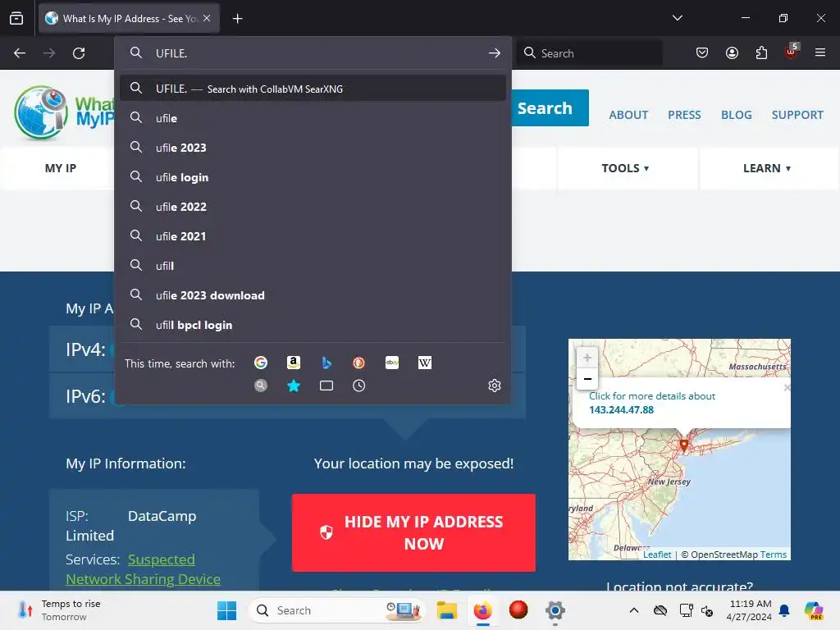Select the 'ufile 2023' suggestion

point(313,148)
